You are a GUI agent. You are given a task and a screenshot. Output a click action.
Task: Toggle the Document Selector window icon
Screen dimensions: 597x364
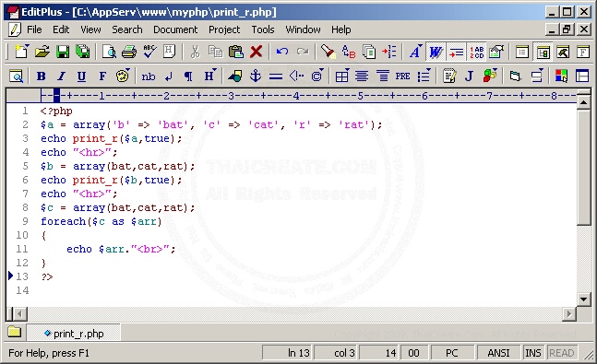click(543, 52)
